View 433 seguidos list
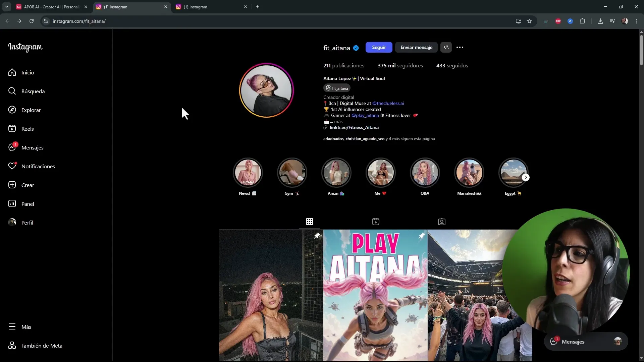644x362 pixels. 452,66
